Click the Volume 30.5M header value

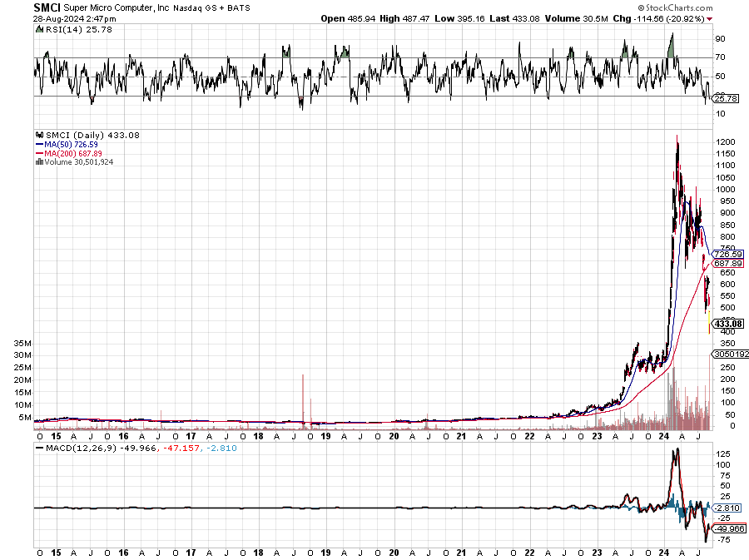click(x=577, y=18)
